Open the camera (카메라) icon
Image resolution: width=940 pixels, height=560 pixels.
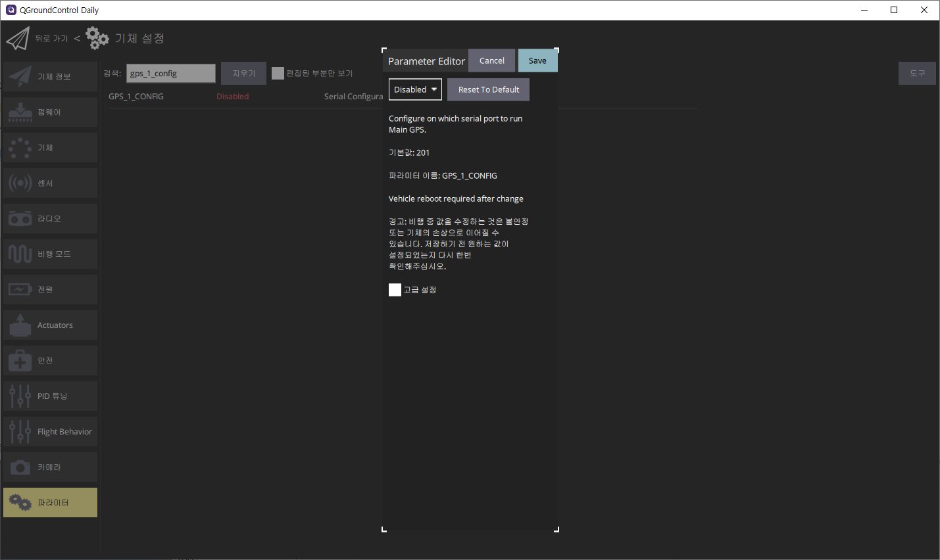click(20, 467)
